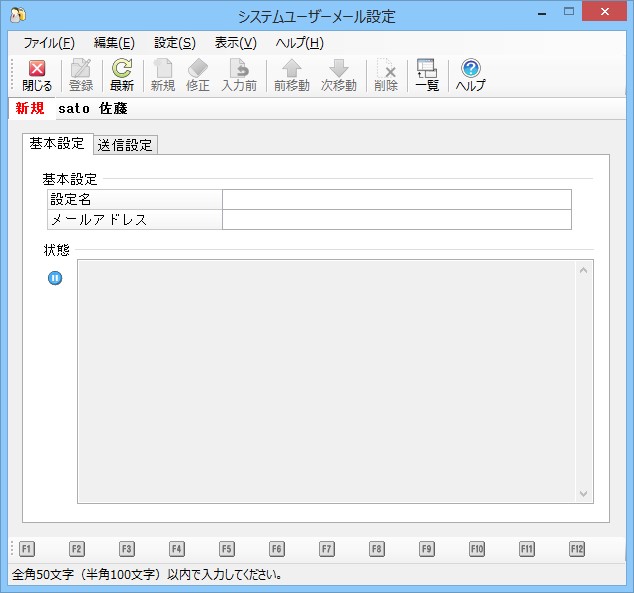Image resolution: width=634 pixels, height=593 pixels.
Task: Click the blue pause status icon
Action: pyautogui.click(x=55, y=278)
